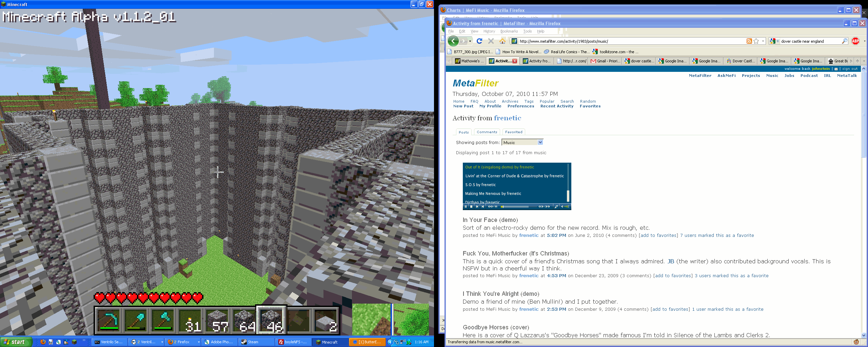Viewport: 868px width, 347px height.
Task: Expand the 2 Firefox taskbar group arrow
Action: (x=198, y=342)
